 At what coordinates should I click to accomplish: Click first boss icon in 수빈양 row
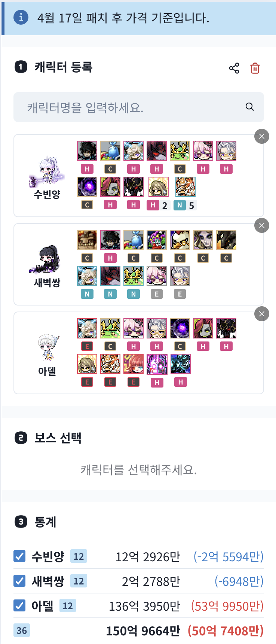87,151
